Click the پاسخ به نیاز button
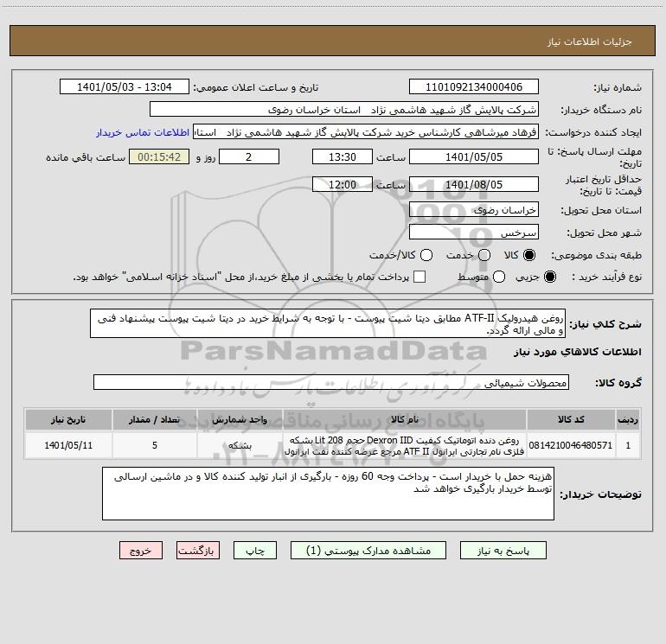This screenshot has height=644, width=666. (503, 551)
